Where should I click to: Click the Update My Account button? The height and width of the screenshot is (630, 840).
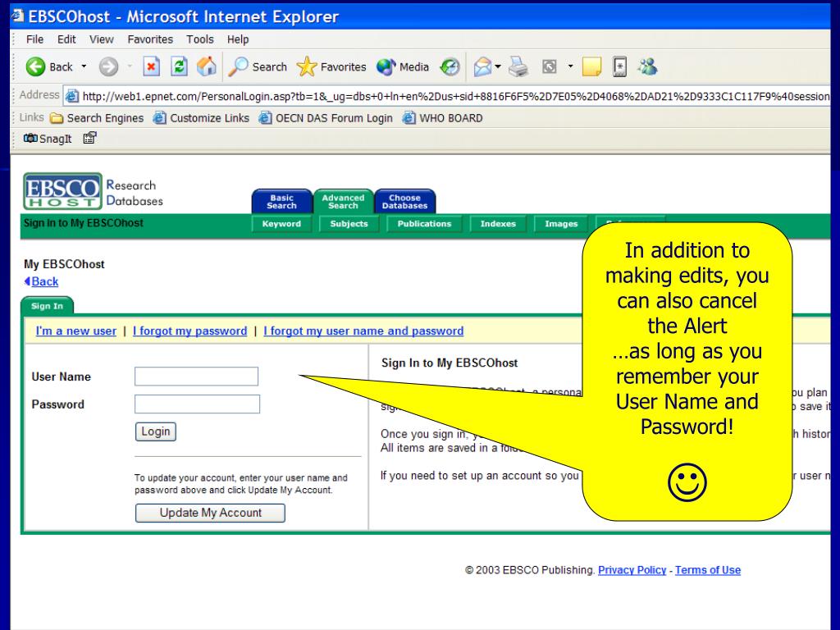tap(211, 513)
